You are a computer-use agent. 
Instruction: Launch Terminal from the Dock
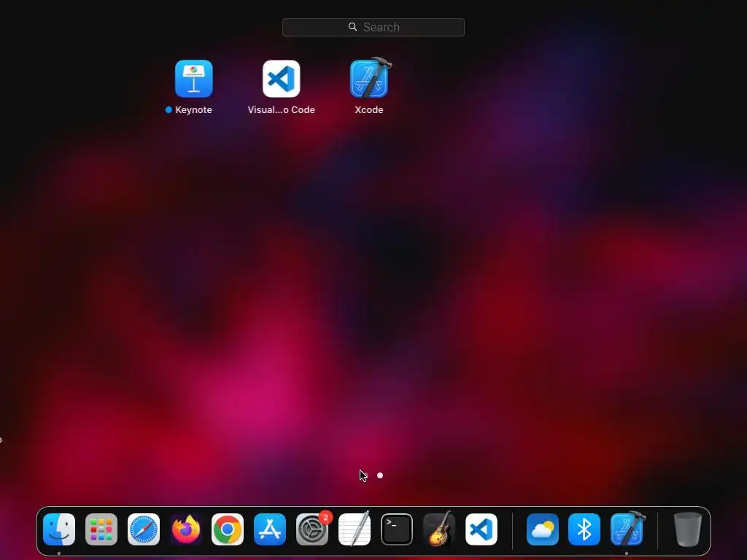[x=397, y=529]
